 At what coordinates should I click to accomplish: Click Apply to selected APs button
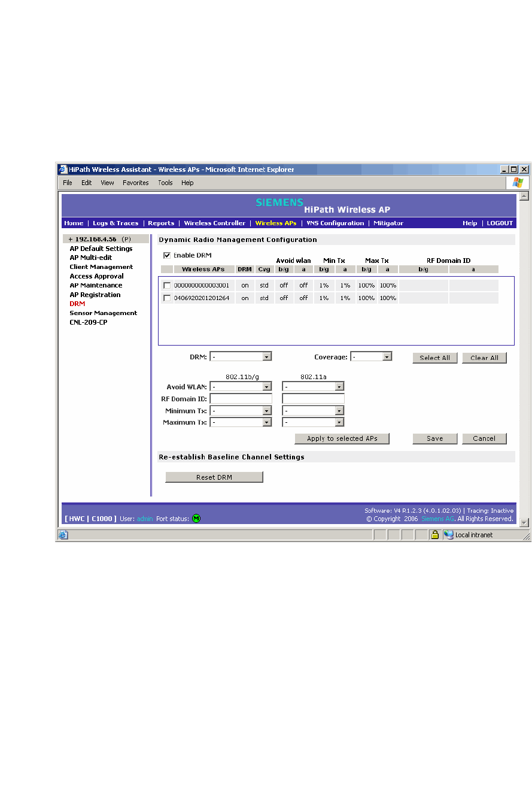(x=342, y=438)
